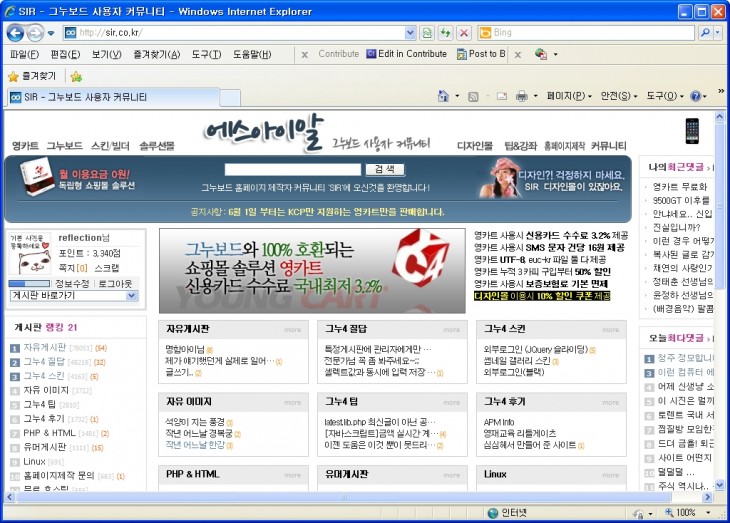Click the red Stop loading icon
The image size is (730, 523).
pos(463,33)
